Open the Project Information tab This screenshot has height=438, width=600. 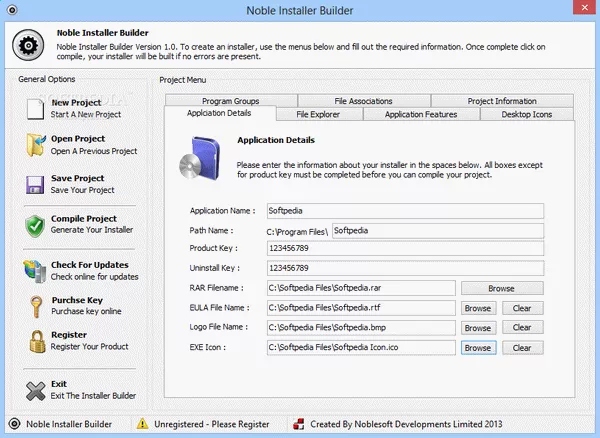pyautogui.click(x=502, y=101)
